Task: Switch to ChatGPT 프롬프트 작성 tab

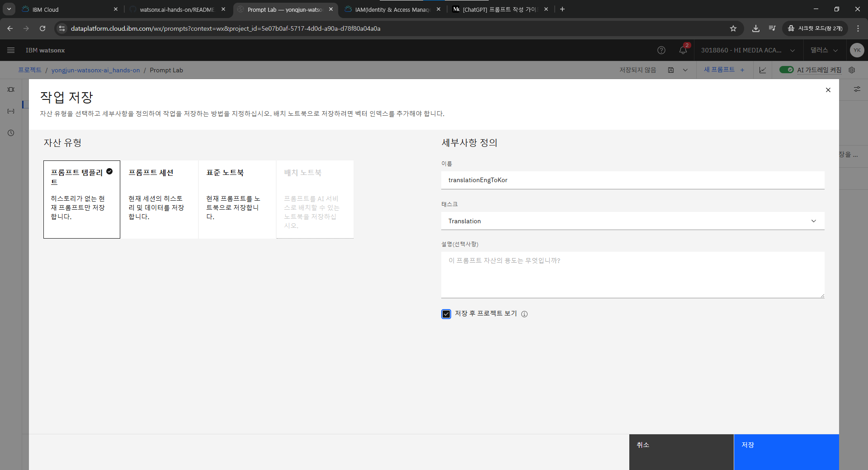Action: point(499,9)
